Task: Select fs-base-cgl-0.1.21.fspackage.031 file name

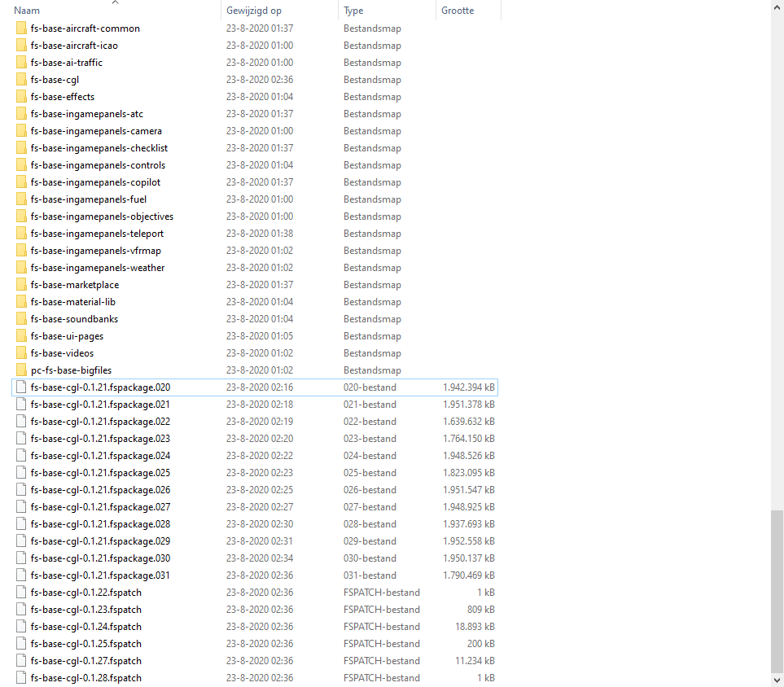Action: coord(100,575)
